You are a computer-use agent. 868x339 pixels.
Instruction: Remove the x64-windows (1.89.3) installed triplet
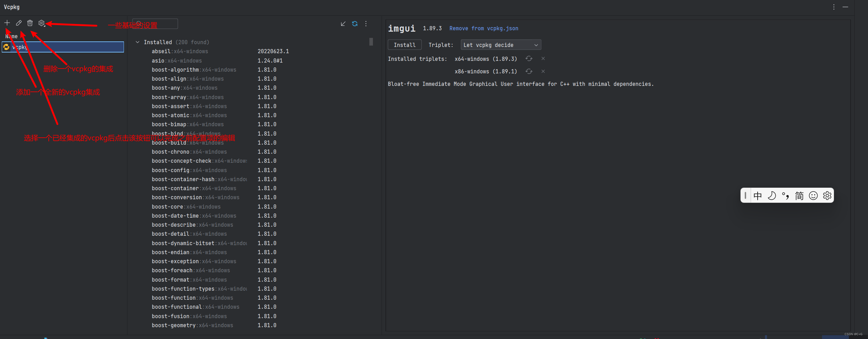click(543, 59)
